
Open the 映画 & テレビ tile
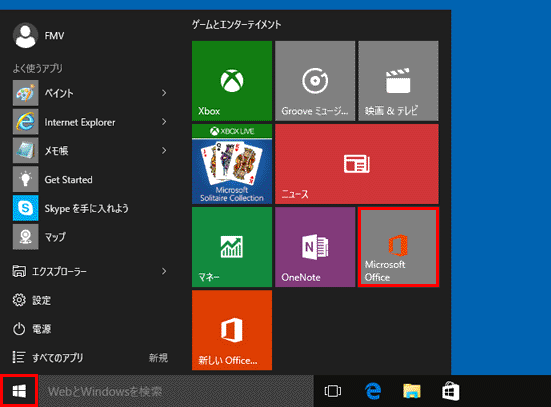click(x=398, y=81)
